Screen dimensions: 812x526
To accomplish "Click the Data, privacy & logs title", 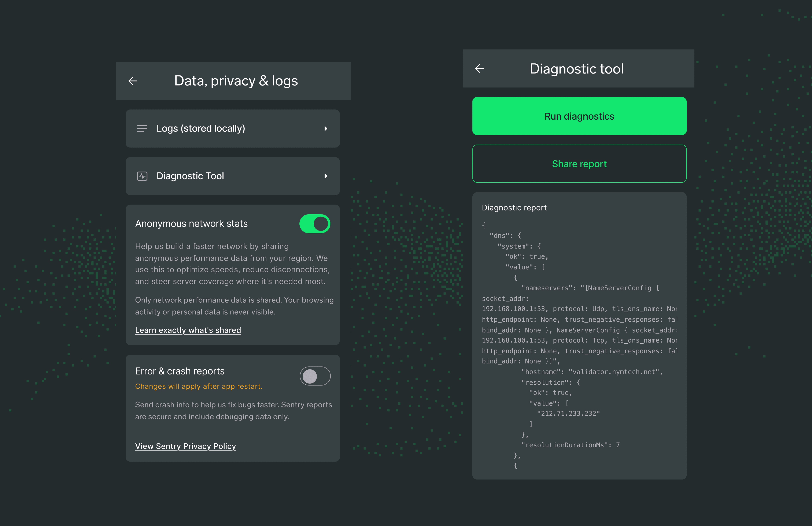I will [236, 81].
